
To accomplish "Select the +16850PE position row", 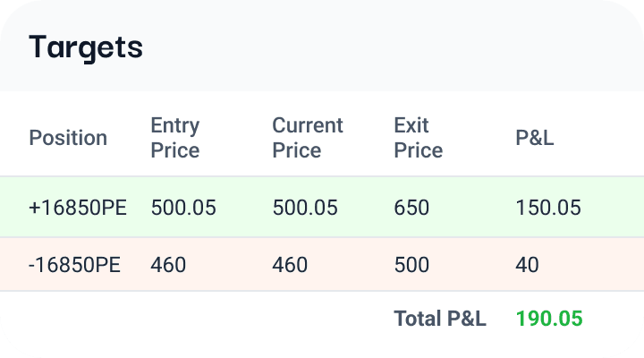I will (322, 207).
